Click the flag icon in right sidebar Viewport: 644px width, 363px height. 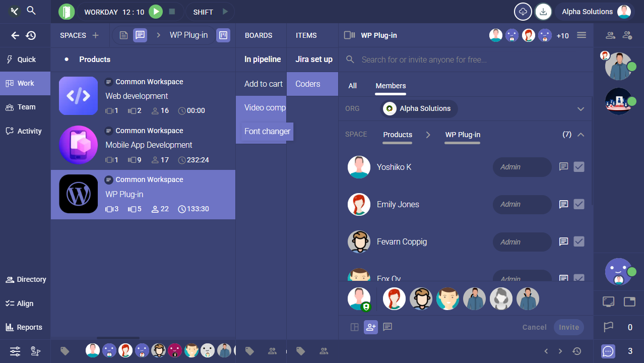click(x=609, y=327)
